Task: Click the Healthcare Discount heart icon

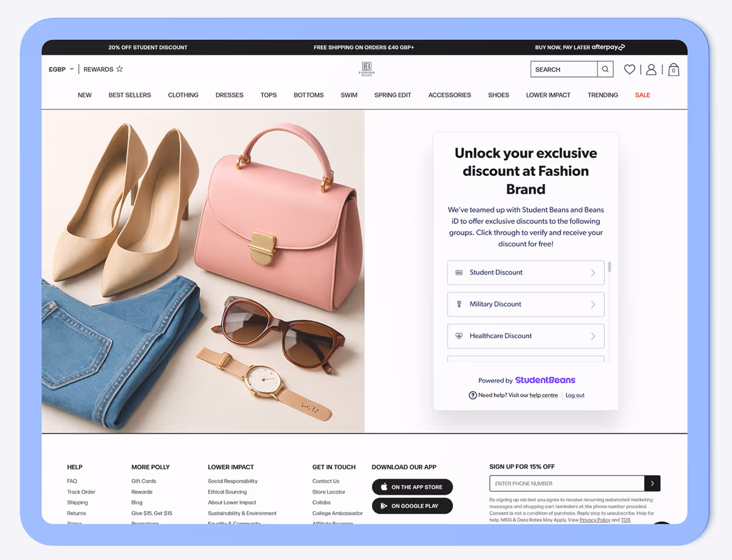Action: point(459,336)
